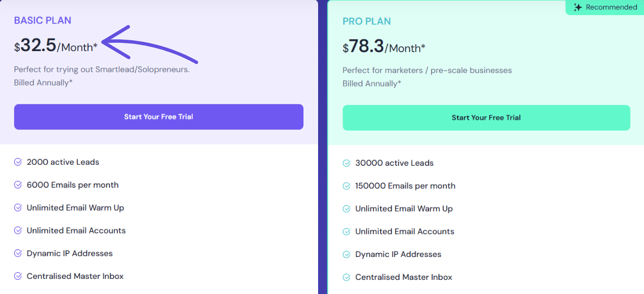The image size is (644, 294).
Task: Click the Basic Plan Start Your Free Trial button
Action: pos(159,117)
